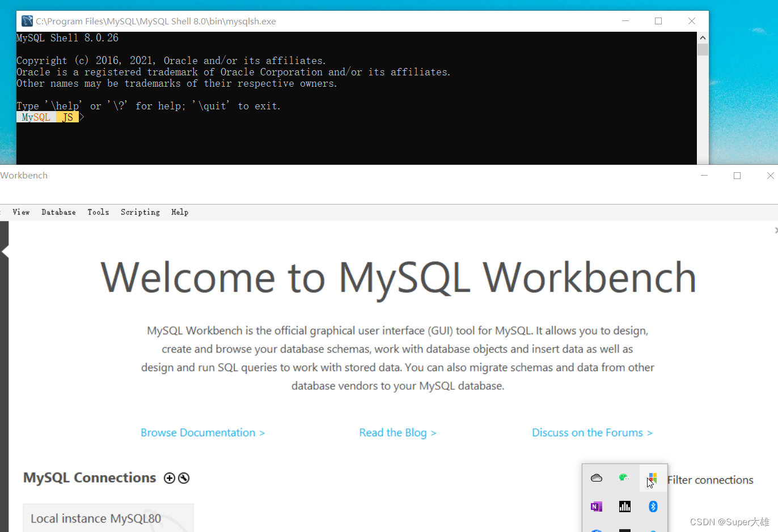This screenshot has width=778, height=532.
Task: Click 'MySQL Shell 8.0.26' version line
Action: (x=67, y=38)
